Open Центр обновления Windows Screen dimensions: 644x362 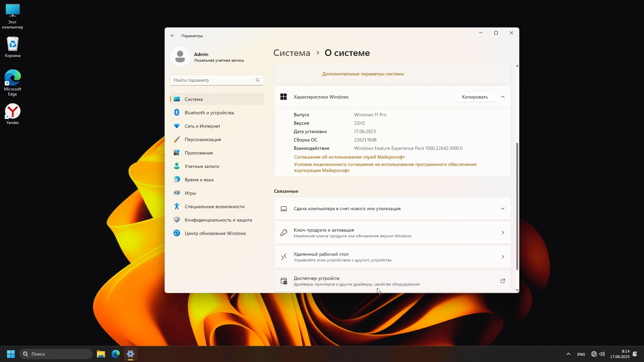click(x=215, y=233)
